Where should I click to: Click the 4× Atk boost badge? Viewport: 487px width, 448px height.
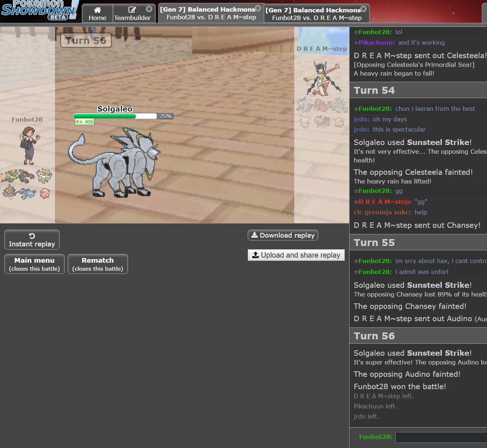pyautogui.click(x=84, y=122)
